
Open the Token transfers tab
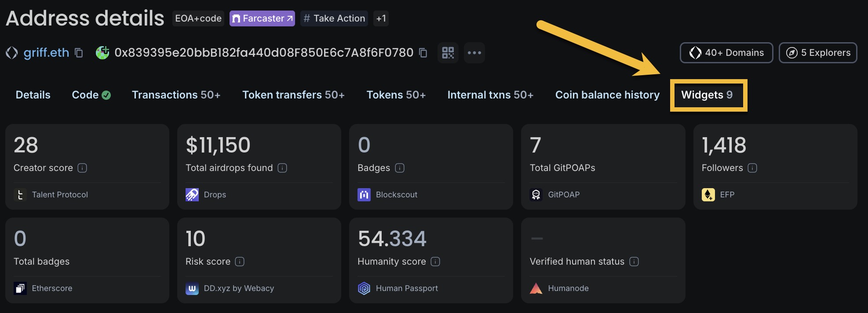(293, 95)
